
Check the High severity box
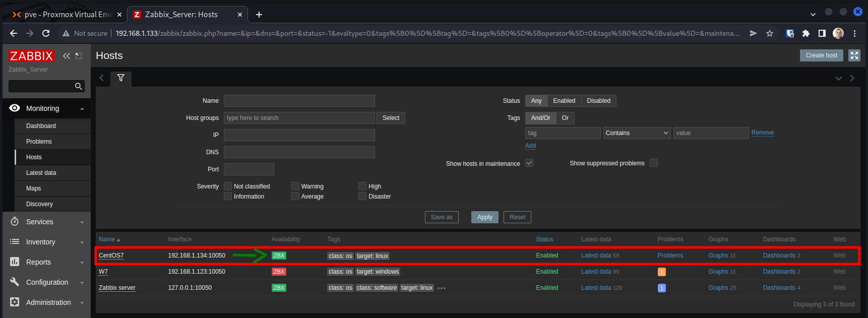point(362,186)
